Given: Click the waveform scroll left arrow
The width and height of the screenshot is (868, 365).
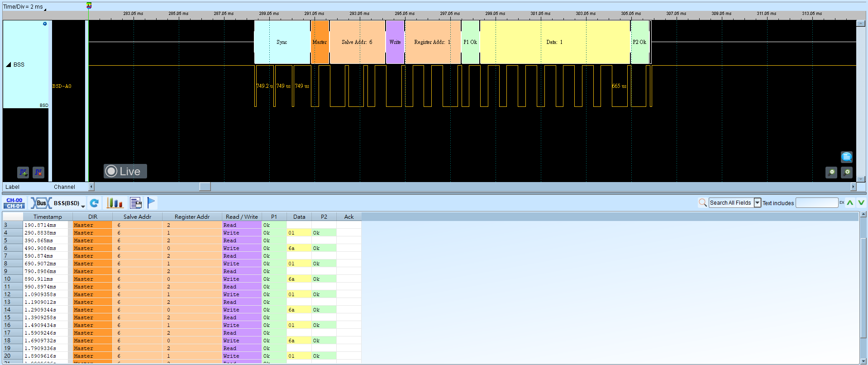Looking at the screenshot, I should [x=91, y=187].
